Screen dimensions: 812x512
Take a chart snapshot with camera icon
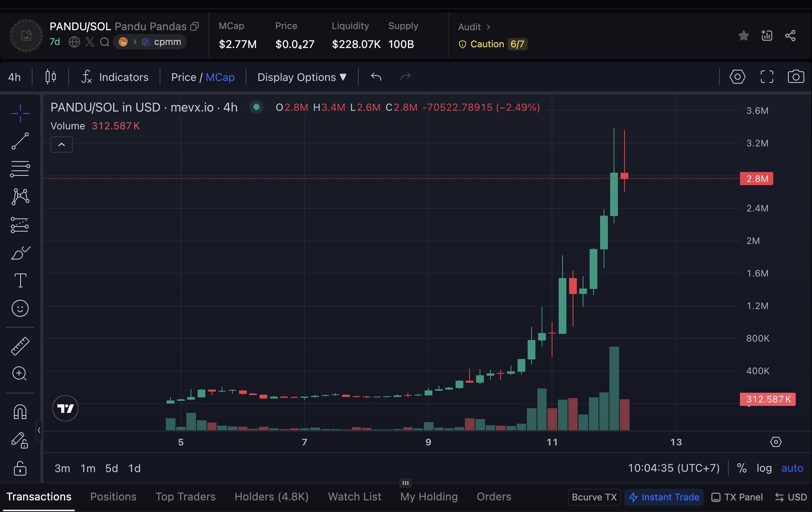tap(796, 77)
